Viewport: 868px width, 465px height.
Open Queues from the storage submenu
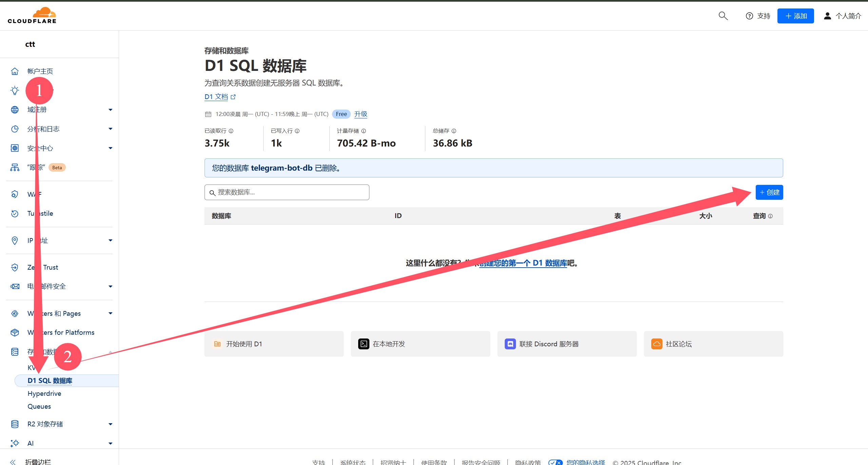(39, 406)
